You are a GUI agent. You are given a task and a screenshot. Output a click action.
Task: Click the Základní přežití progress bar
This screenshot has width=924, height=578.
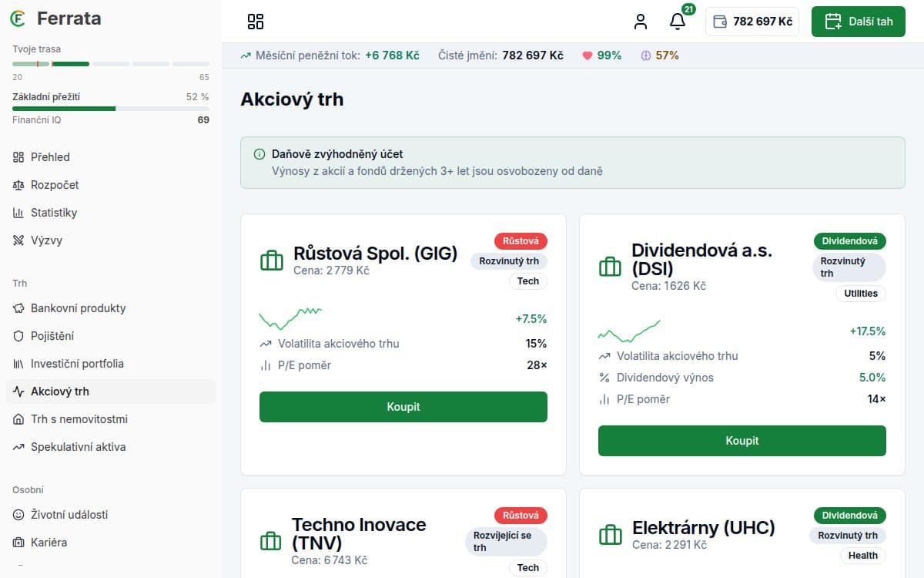[x=111, y=109]
